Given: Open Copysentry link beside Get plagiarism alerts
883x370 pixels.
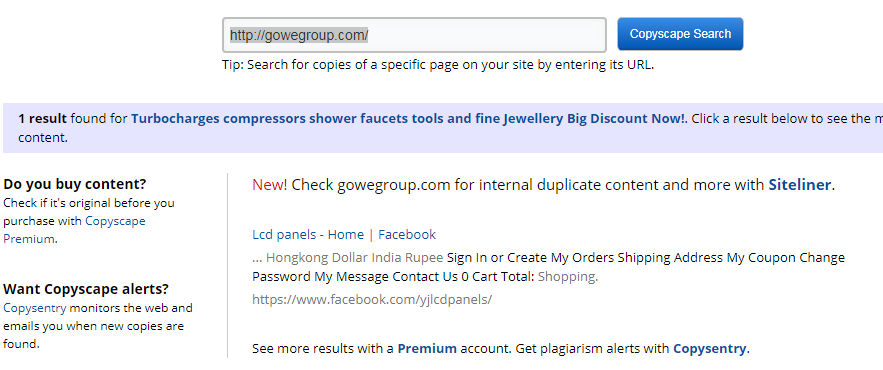Looking at the screenshot, I should click(x=710, y=349).
